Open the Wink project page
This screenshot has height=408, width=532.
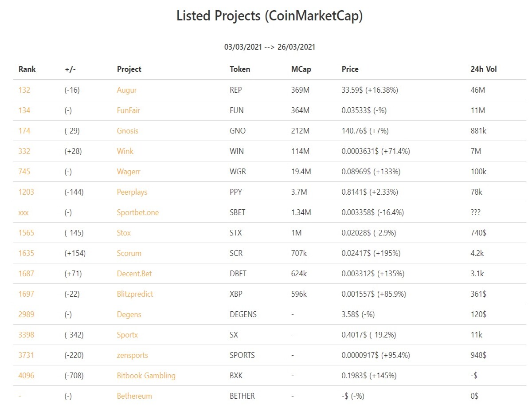(125, 151)
